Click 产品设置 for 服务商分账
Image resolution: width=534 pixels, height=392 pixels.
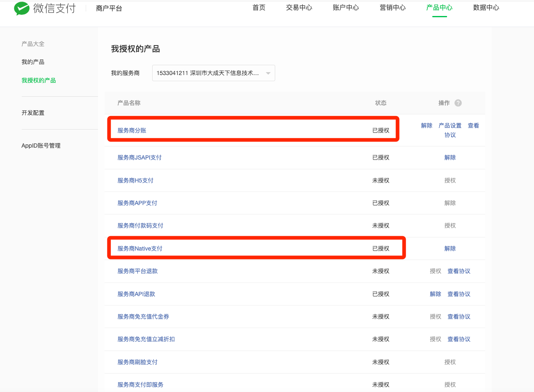tap(450, 125)
